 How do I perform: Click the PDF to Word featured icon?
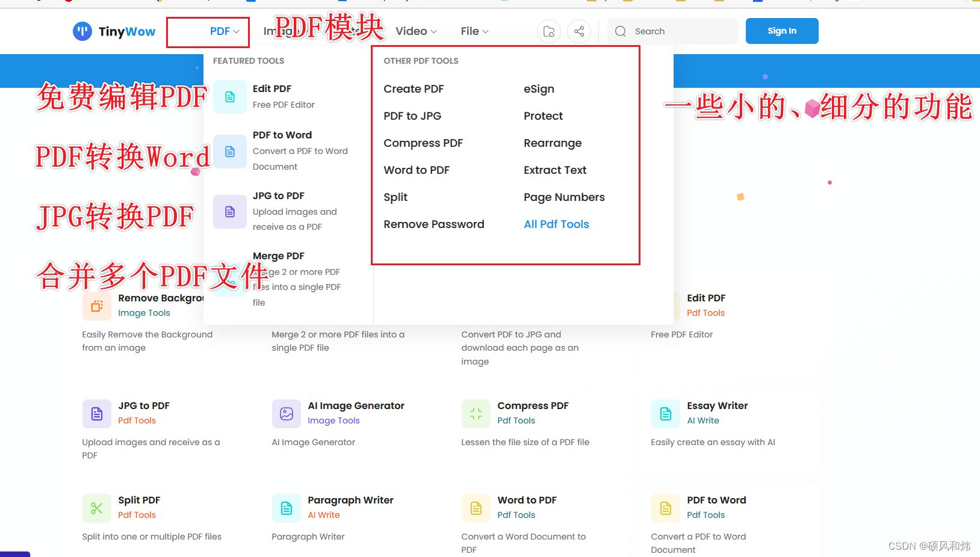[230, 152]
